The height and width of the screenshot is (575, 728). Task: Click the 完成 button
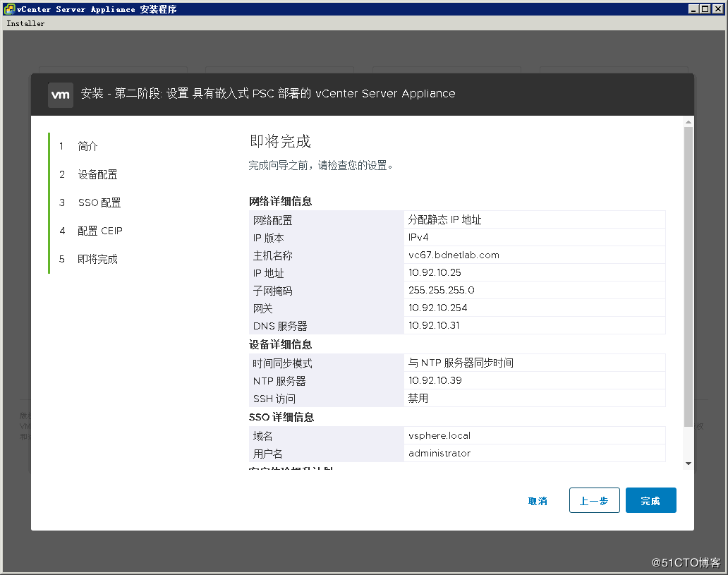(x=650, y=501)
